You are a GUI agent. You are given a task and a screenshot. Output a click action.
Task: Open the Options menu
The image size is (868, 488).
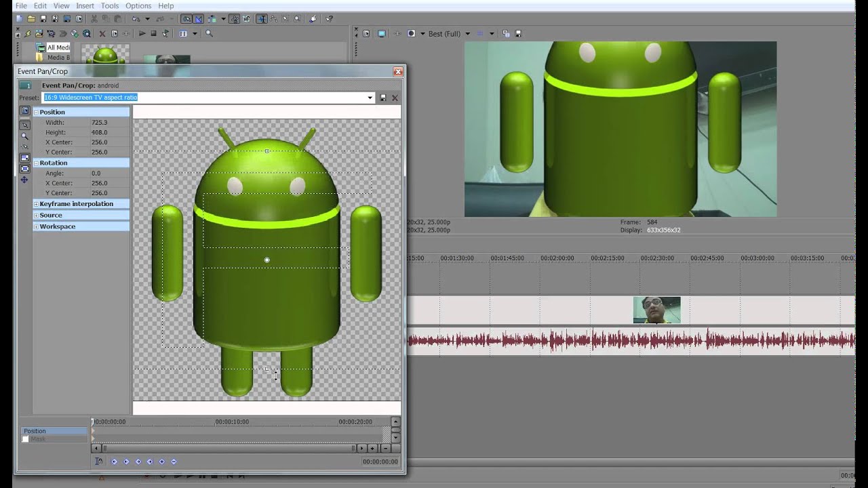click(138, 6)
